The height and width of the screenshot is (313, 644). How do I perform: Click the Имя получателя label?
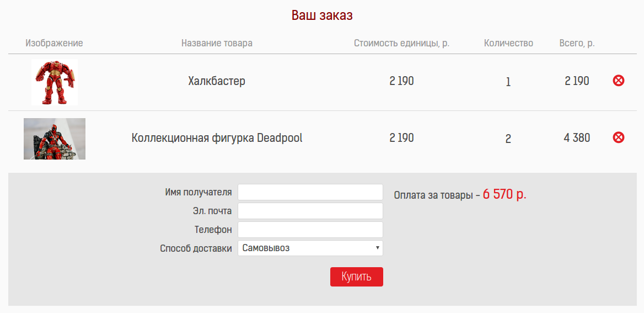198,192
